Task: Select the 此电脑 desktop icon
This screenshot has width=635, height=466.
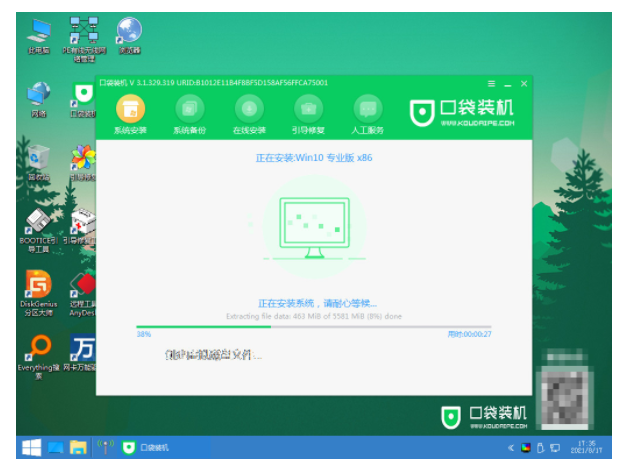Action: (x=39, y=36)
